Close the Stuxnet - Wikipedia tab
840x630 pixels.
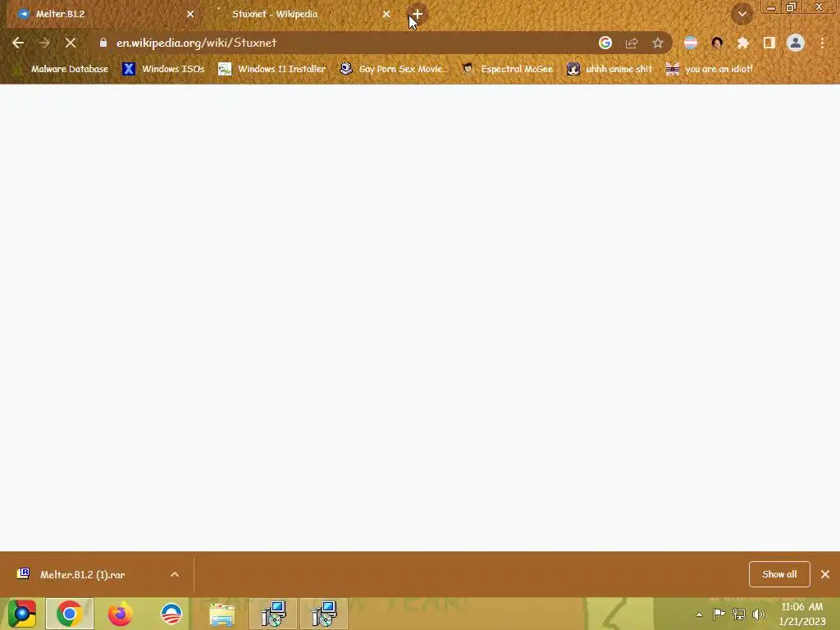[x=386, y=14]
